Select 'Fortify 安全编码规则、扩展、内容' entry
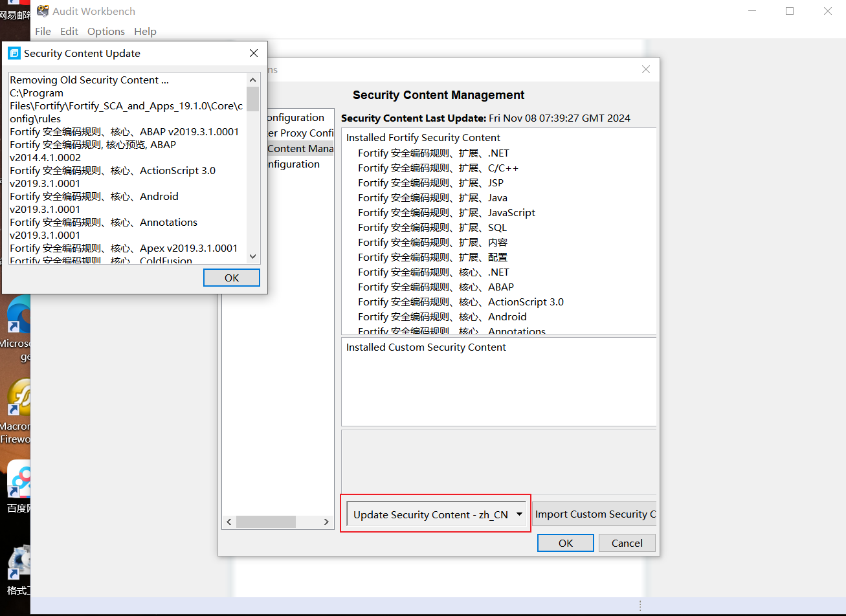This screenshot has height=616, width=846. [x=432, y=243]
